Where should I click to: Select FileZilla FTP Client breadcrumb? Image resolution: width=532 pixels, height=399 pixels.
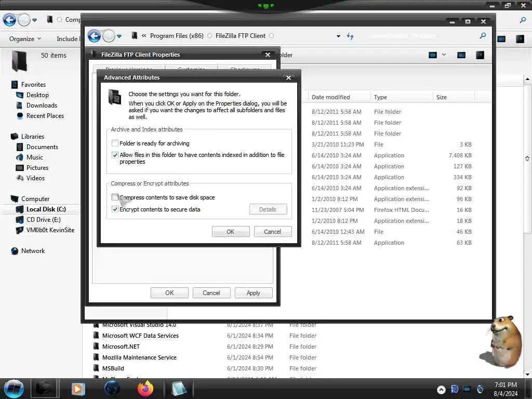[x=241, y=36]
